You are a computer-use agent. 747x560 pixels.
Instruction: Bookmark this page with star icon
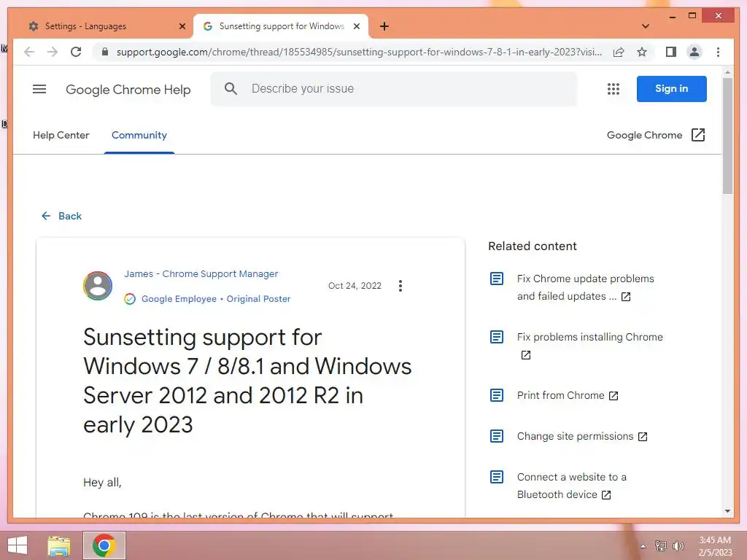[642, 52]
